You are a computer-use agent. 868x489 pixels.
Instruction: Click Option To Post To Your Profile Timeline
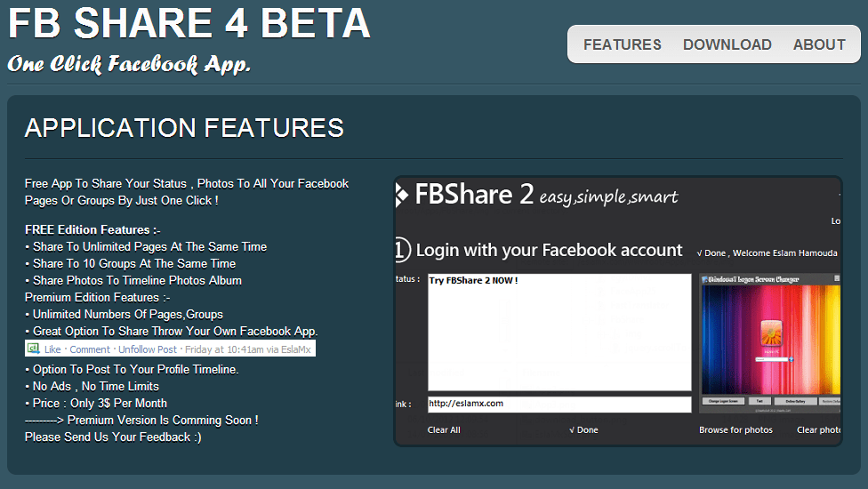132,370
